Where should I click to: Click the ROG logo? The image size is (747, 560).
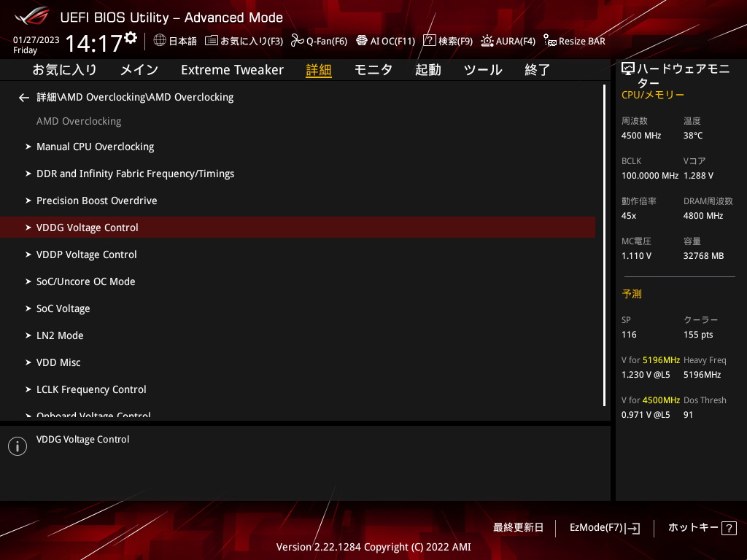[x=32, y=16]
